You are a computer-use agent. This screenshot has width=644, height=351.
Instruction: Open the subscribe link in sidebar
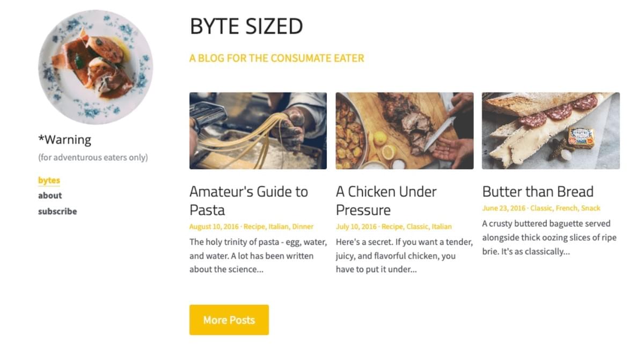[57, 211]
